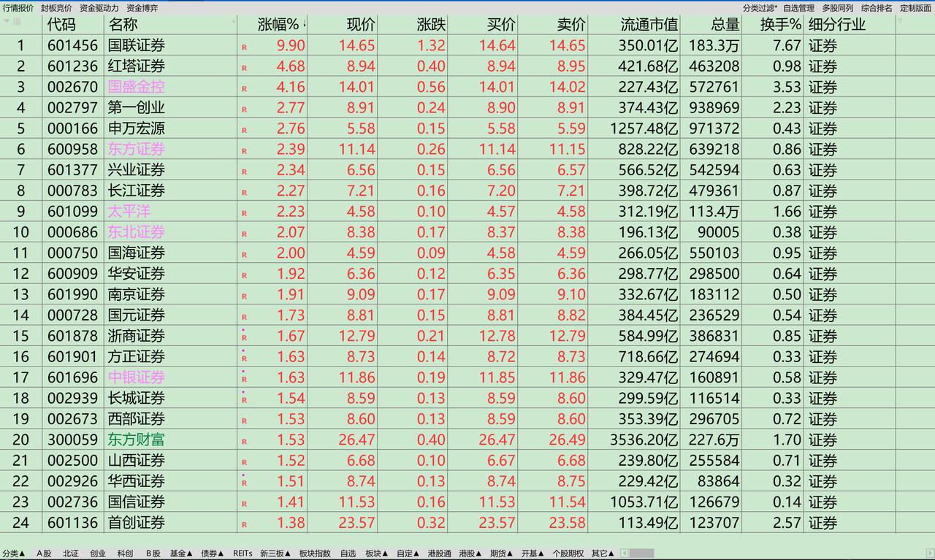Expand the 期货 dropdown tab
Viewport: 935px width, 560px height.
pyautogui.click(x=502, y=553)
